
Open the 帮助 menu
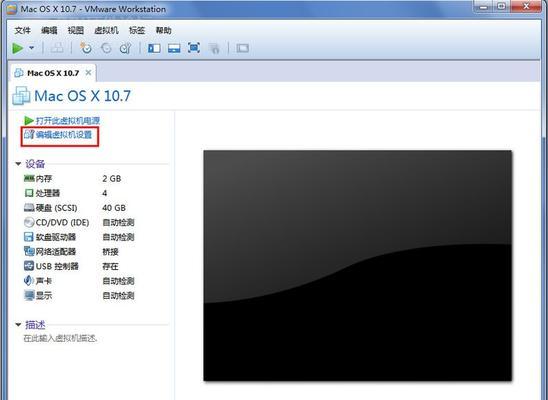click(164, 30)
